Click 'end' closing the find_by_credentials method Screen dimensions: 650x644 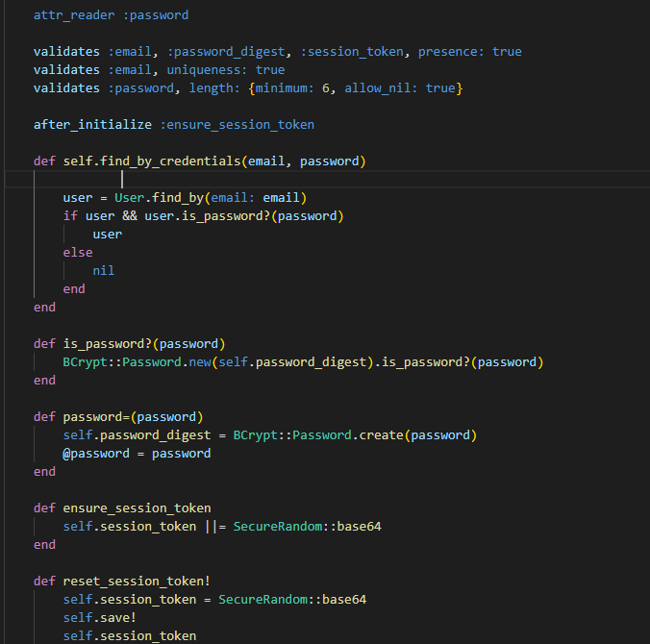coord(44,307)
